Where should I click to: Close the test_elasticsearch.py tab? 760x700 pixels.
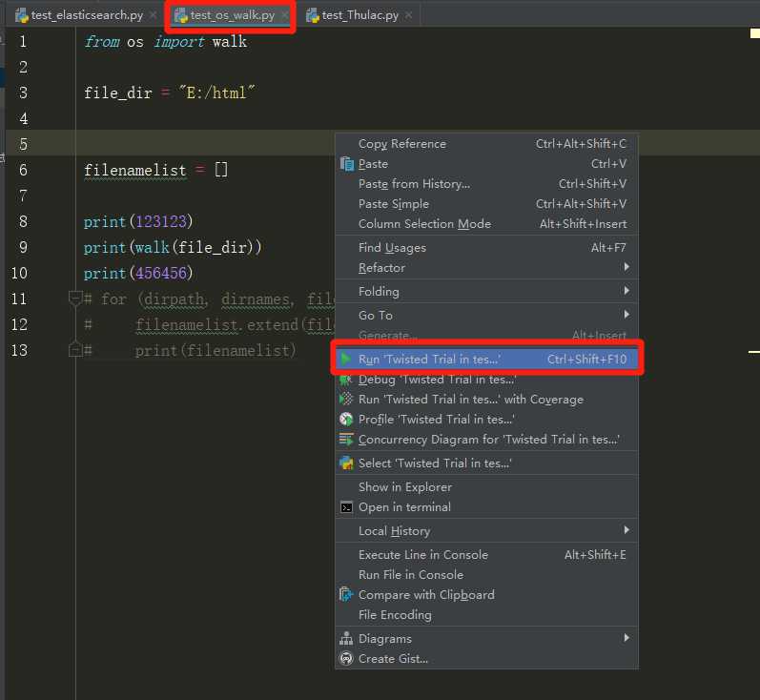coord(153,15)
